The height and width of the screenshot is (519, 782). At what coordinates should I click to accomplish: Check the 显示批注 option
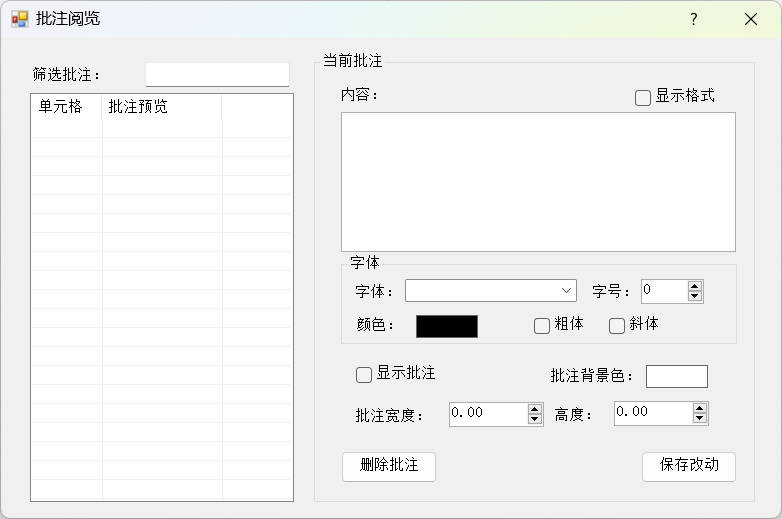[x=364, y=375]
